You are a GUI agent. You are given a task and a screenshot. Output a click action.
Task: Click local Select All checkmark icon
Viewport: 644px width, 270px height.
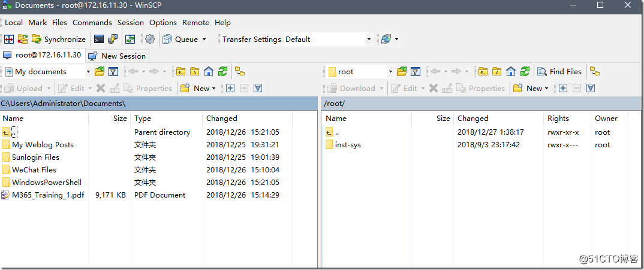pyautogui.click(x=257, y=88)
